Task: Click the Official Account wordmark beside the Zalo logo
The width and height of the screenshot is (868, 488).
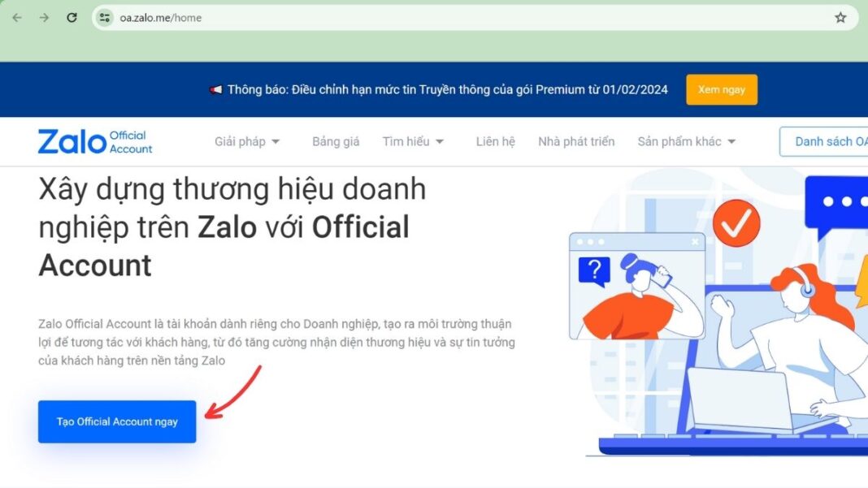Action: point(130,141)
